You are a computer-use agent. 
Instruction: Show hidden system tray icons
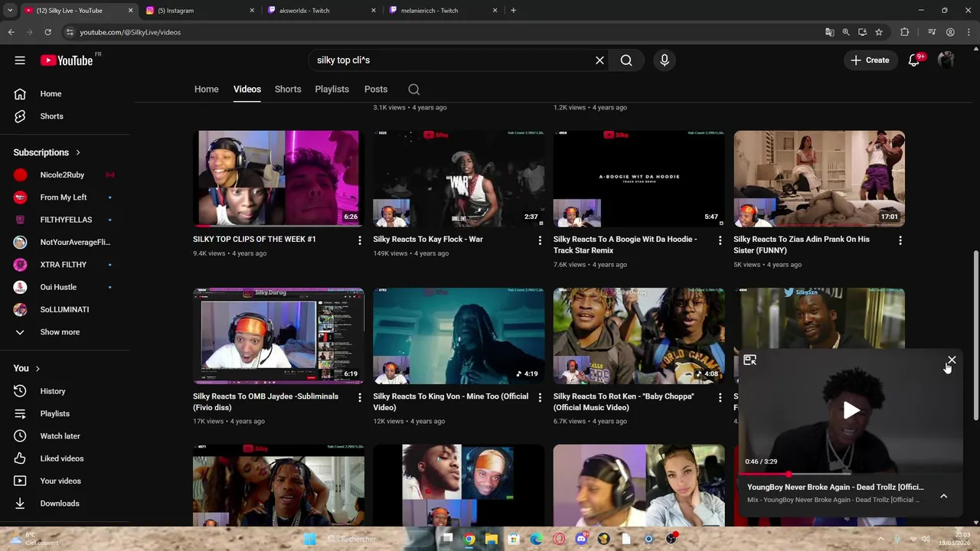(x=880, y=539)
